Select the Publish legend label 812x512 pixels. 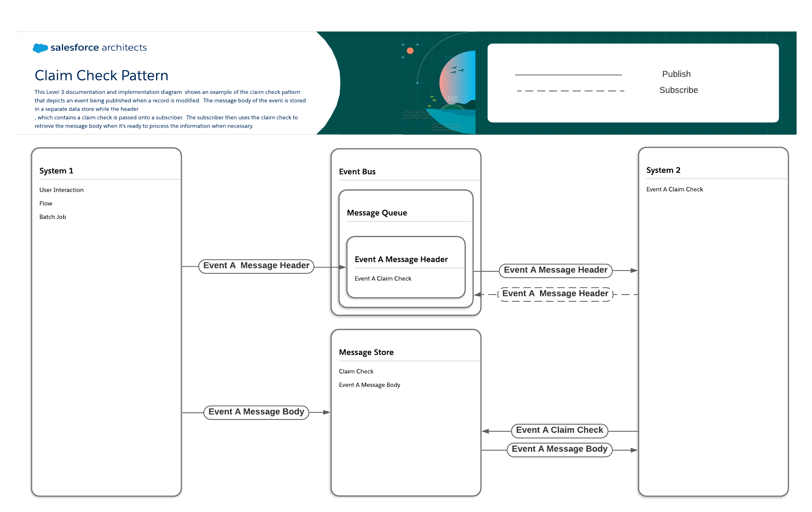(x=676, y=74)
